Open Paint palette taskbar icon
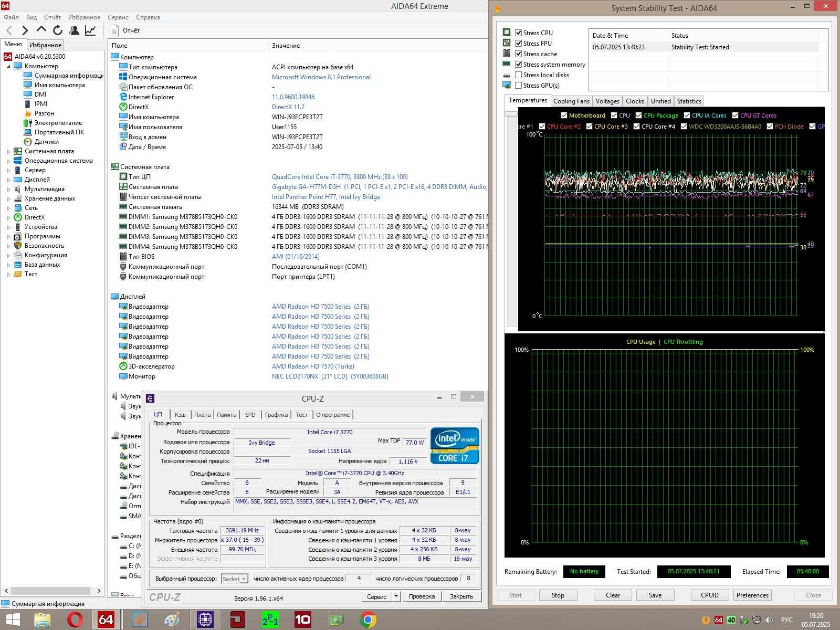840x630 pixels. click(x=172, y=619)
